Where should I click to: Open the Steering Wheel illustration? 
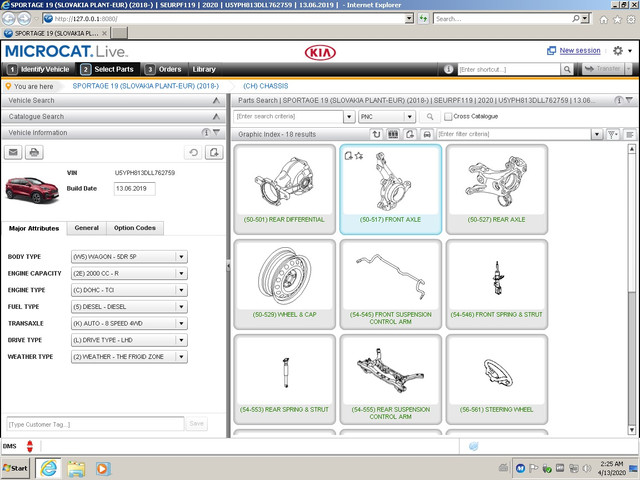coord(497,380)
